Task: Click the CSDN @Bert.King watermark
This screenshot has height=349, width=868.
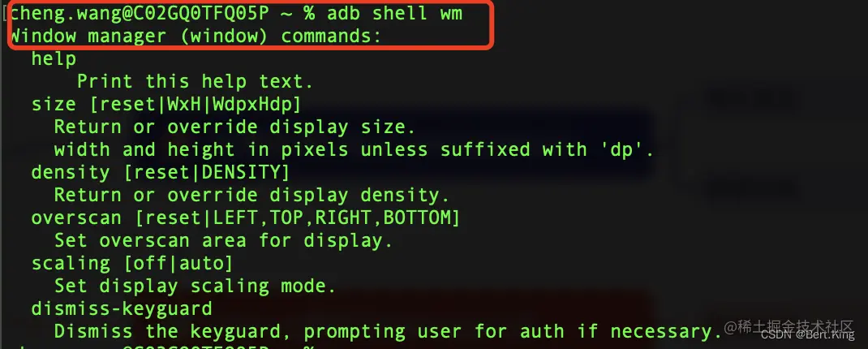Action: (x=808, y=336)
